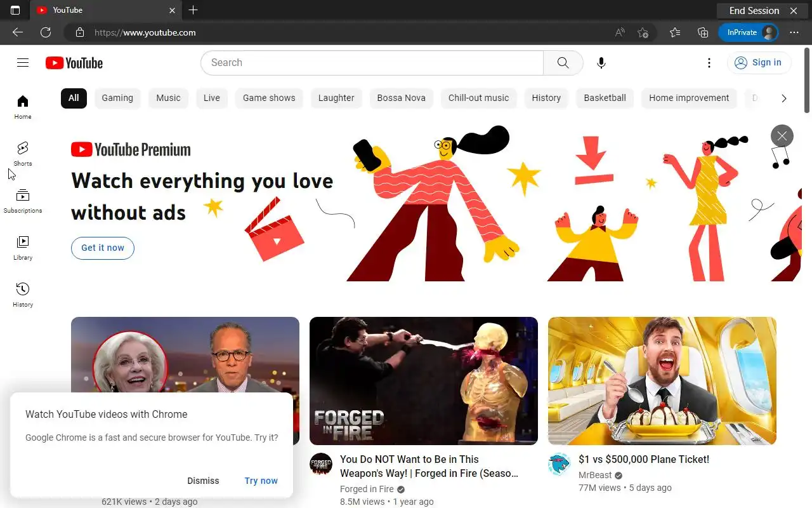The width and height of the screenshot is (812, 508).
Task: Show more category chips with arrow
Action: (784, 98)
